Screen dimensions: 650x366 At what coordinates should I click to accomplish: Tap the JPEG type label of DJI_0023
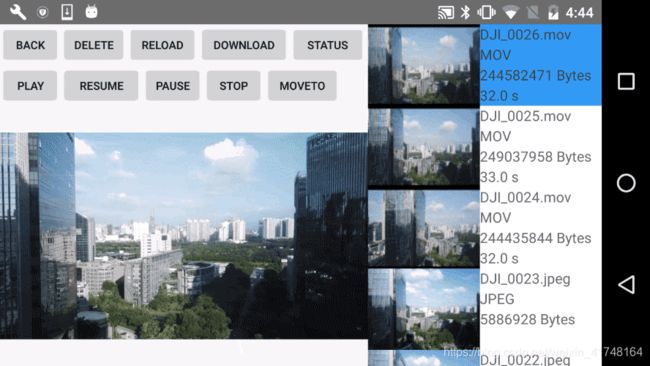point(497,299)
